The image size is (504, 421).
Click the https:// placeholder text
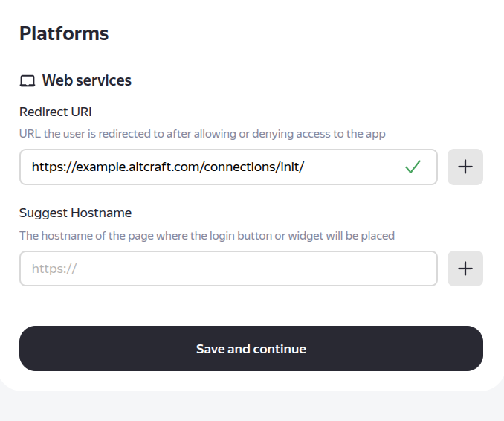(x=54, y=269)
